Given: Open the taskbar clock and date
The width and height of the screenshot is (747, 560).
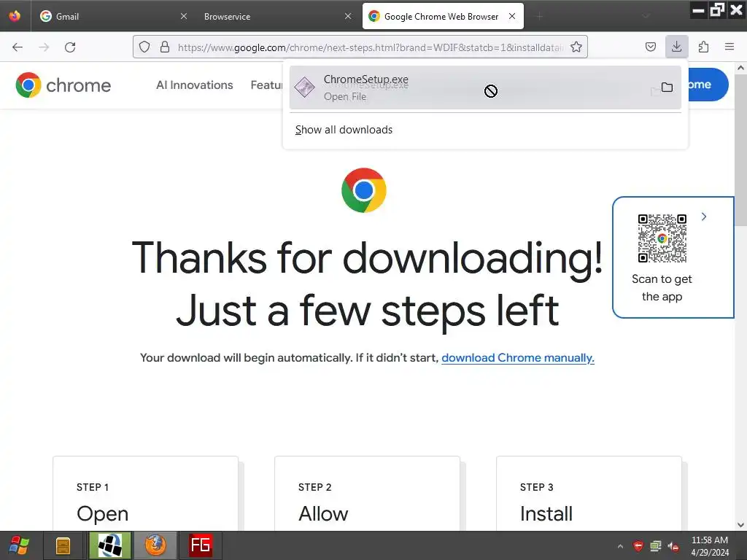Looking at the screenshot, I should (x=710, y=546).
